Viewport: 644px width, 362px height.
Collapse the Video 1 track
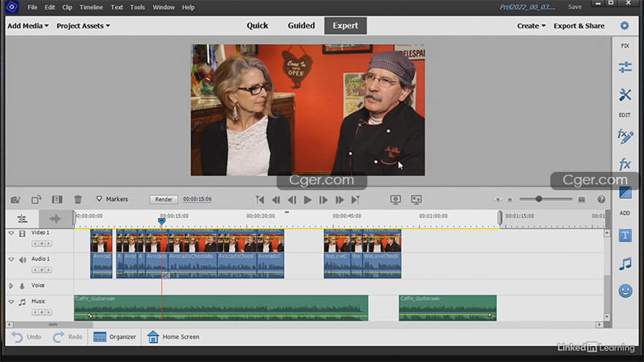click(x=11, y=233)
